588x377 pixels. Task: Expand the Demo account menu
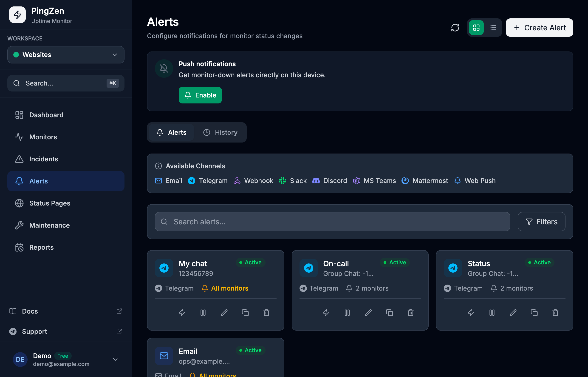[66, 359]
